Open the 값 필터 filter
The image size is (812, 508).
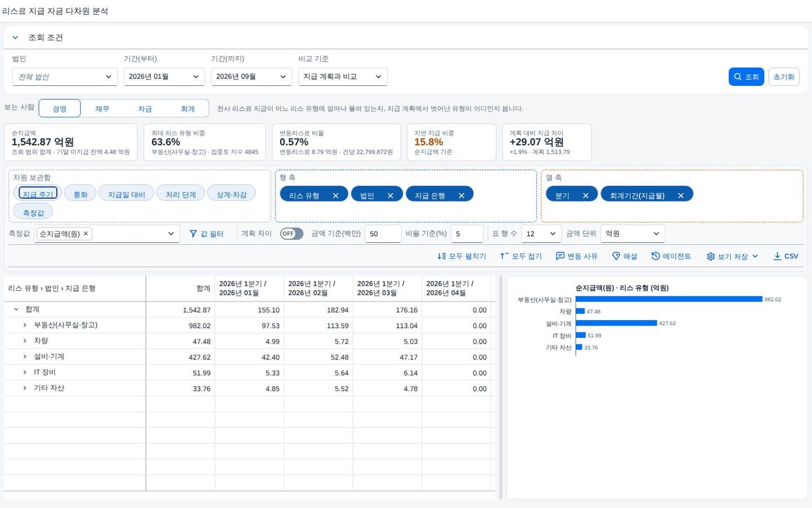click(206, 234)
